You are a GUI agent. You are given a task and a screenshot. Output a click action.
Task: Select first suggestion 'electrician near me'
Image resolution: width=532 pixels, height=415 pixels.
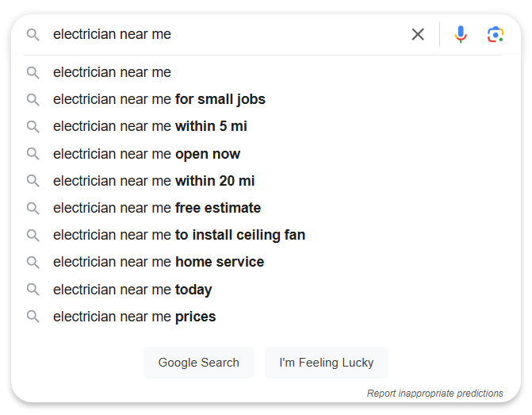(112, 72)
